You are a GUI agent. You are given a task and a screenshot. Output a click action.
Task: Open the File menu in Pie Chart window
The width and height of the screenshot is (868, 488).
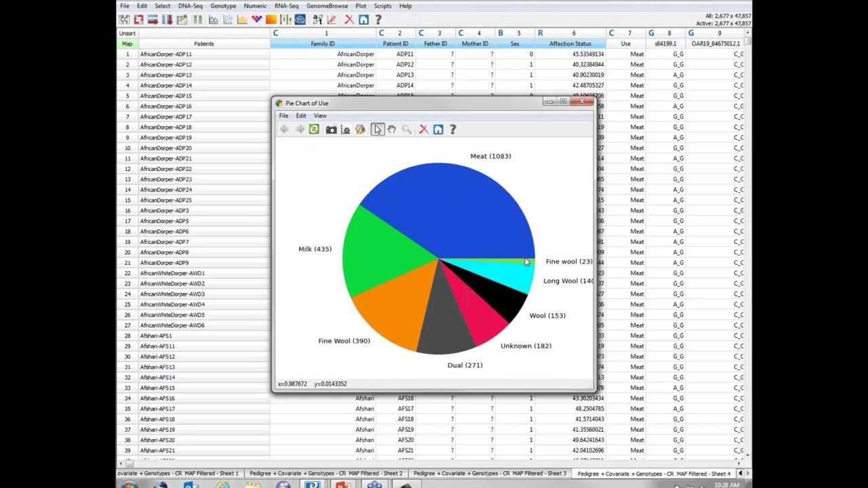tap(283, 116)
